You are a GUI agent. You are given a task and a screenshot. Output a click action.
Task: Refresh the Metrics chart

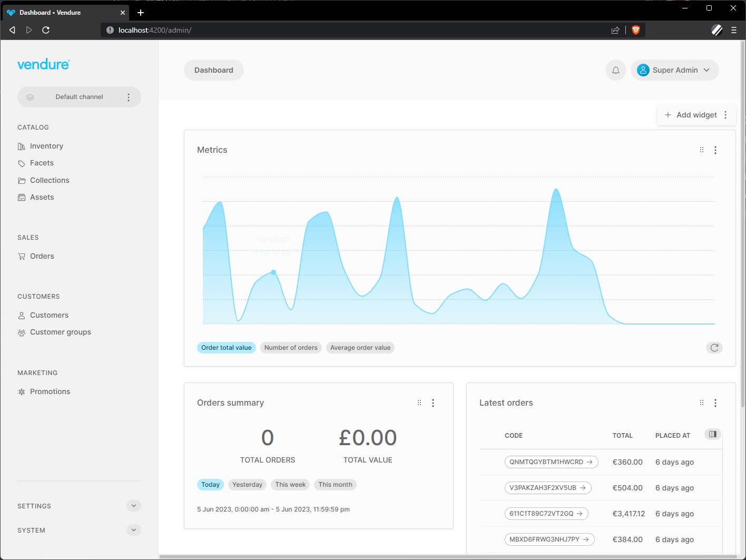[x=714, y=348]
